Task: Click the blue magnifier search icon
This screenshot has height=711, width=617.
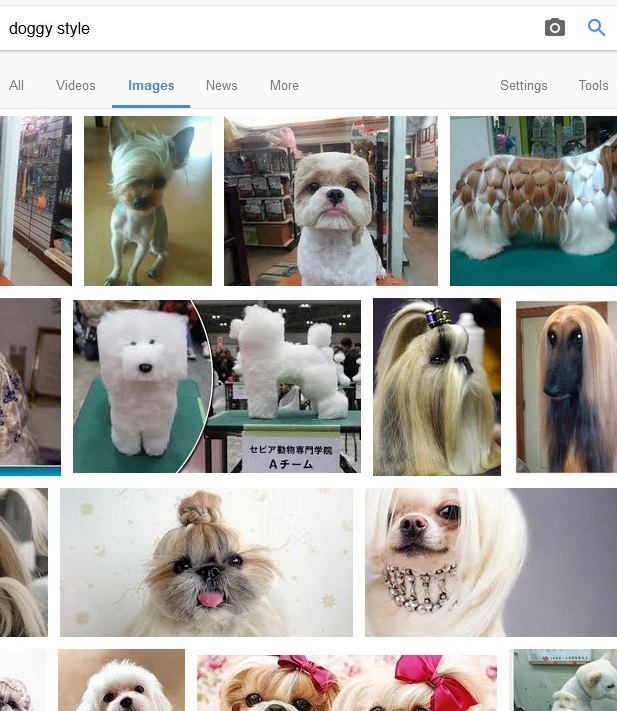Action: [596, 28]
